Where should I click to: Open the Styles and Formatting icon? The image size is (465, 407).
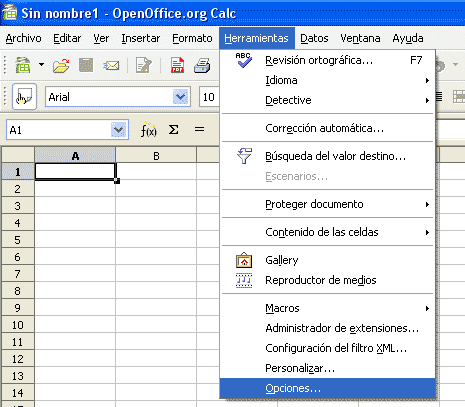click(24, 97)
